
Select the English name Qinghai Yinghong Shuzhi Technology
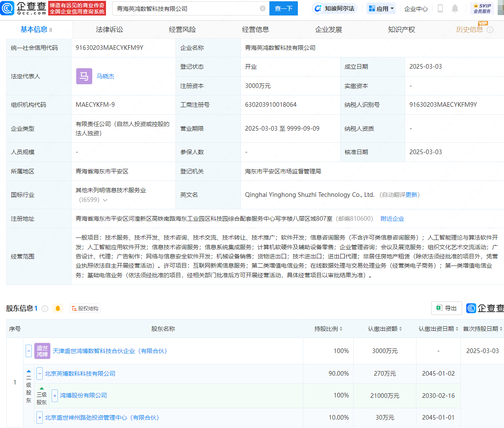(310, 195)
